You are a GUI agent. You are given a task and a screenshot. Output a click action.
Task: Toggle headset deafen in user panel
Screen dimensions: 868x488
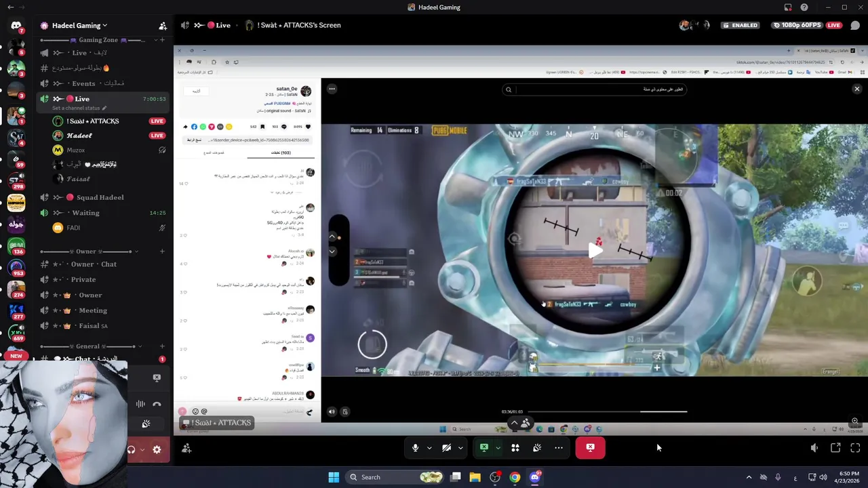click(x=132, y=449)
